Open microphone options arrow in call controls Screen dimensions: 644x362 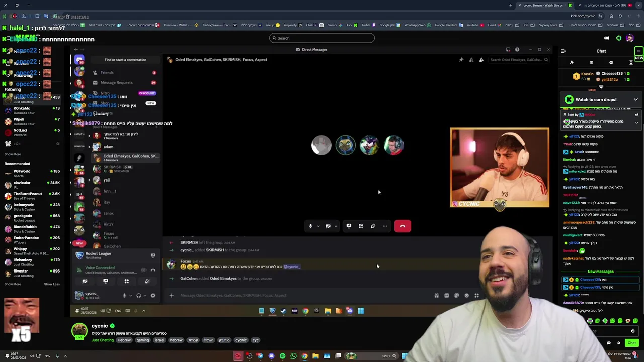click(x=318, y=226)
